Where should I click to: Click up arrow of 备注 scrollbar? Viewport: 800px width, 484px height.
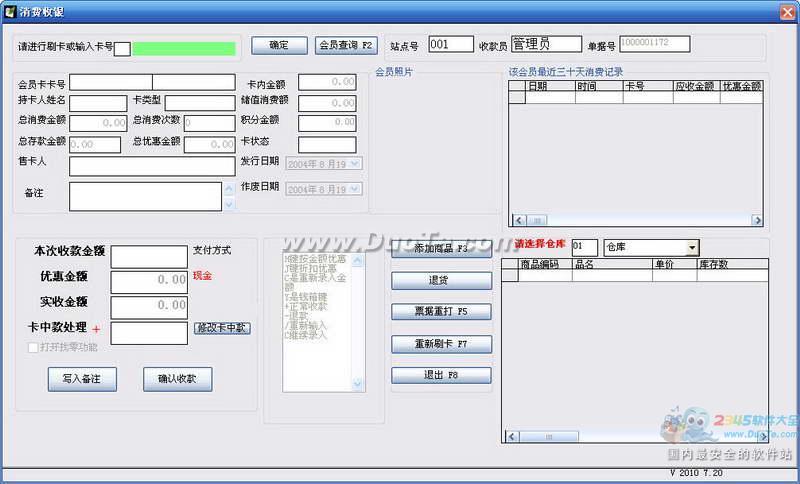click(x=229, y=189)
